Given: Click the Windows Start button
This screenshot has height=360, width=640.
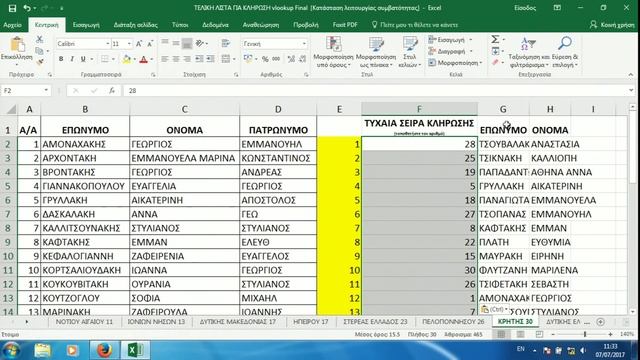Looking at the screenshot, I should [x=11, y=350].
